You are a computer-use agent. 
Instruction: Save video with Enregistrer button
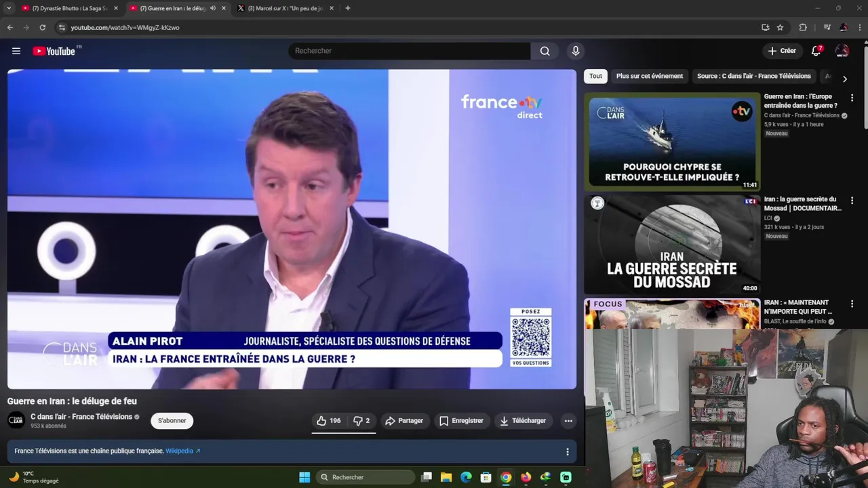461,421
